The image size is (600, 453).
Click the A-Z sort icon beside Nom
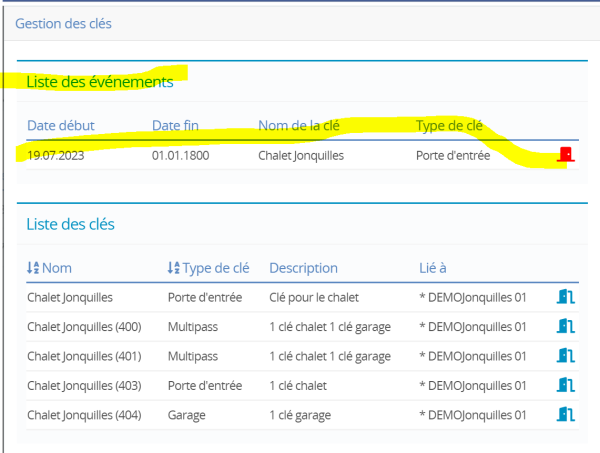(x=33, y=268)
